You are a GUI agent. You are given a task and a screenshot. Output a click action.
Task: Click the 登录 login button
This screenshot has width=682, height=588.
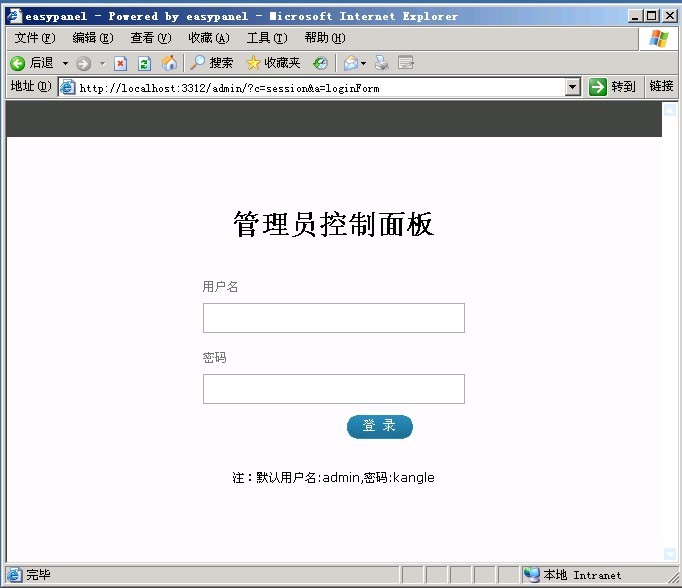(x=380, y=427)
